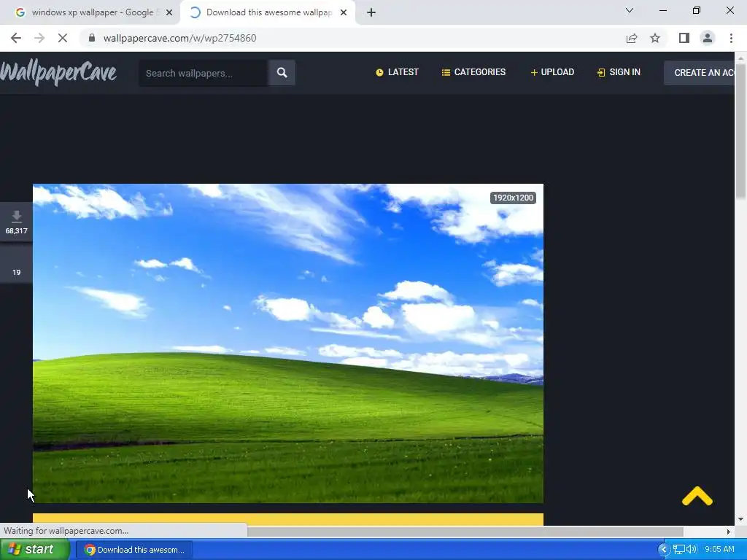Open the tab search dropdown
This screenshot has width=747, height=560.
pos(630,10)
